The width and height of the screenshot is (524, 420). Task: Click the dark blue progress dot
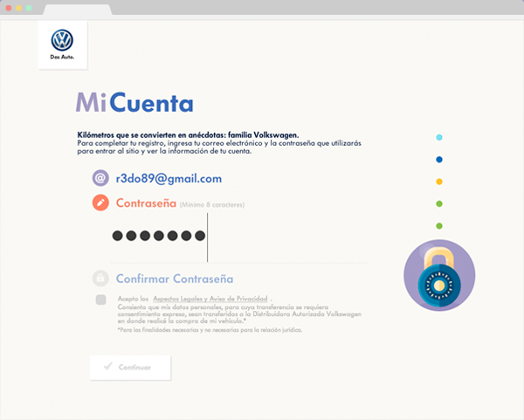tap(438, 159)
